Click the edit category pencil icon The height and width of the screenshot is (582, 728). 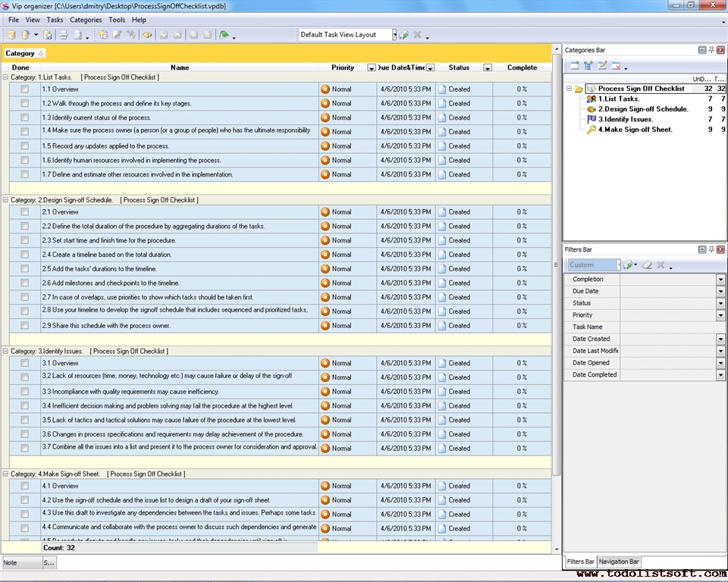coord(602,66)
